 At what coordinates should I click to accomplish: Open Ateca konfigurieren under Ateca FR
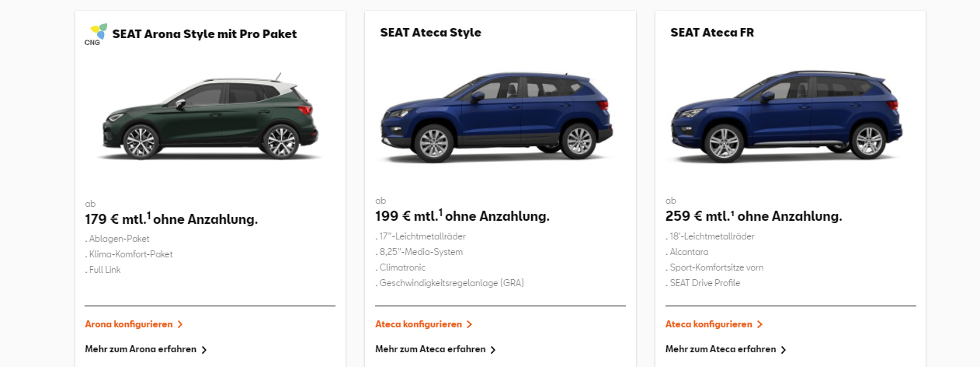click(709, 324)
